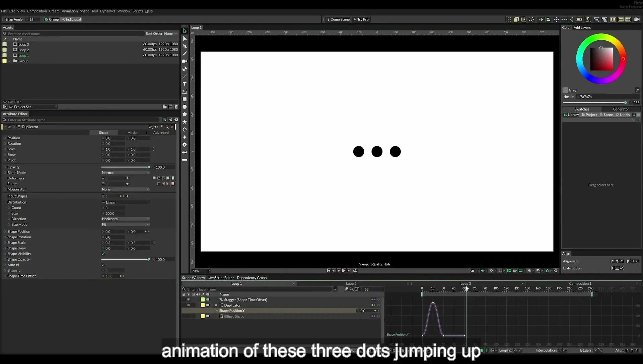Open the Motion Blur dropdown

[125, 189]
